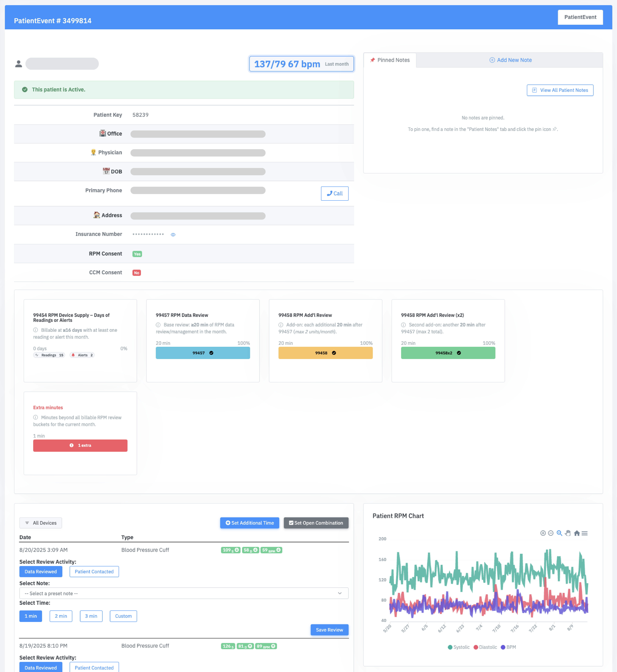This screenshot has height=672, width=617.
Task: Click the DOB calendar icon
Action: pos(106,171)
